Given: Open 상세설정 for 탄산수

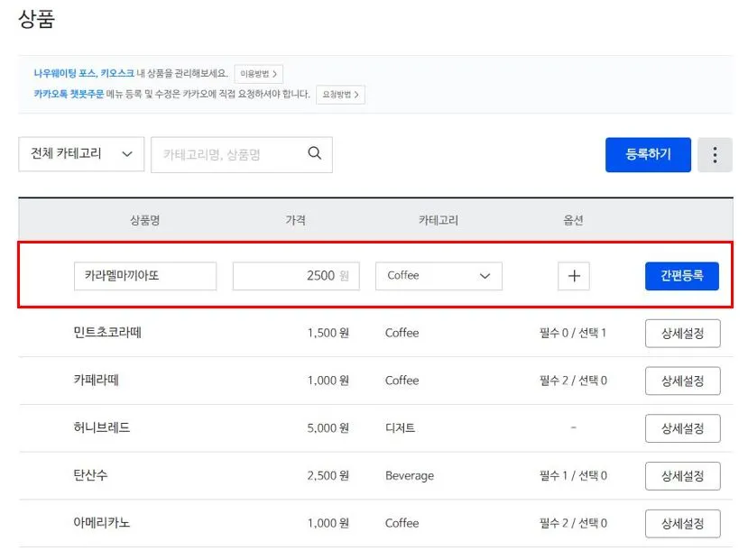Looking at the screenshot, I should pyautogui.click(x=683, y=475).
